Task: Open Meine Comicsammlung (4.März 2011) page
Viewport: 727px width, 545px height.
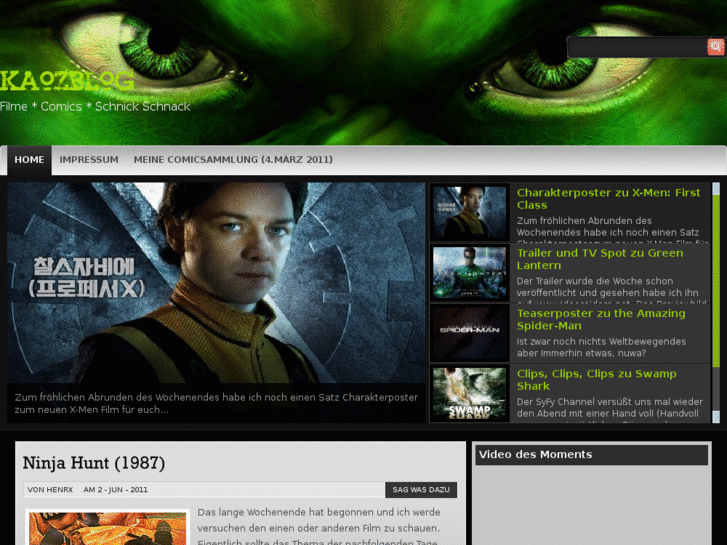Action: click(x=233, y=160)
